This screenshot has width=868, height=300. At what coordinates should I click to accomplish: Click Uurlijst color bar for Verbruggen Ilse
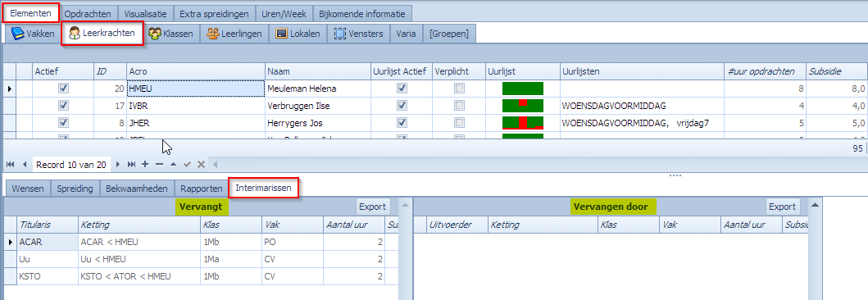coord(523,106)
